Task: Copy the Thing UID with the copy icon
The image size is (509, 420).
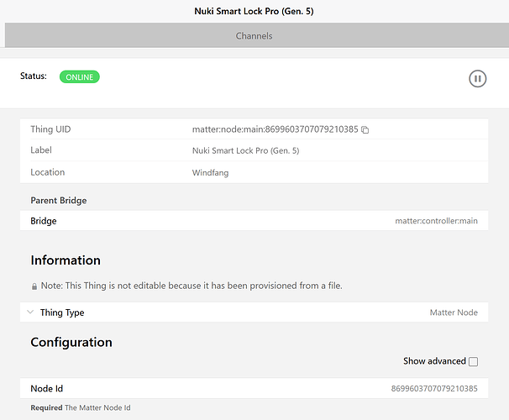Action: (365, 130)
